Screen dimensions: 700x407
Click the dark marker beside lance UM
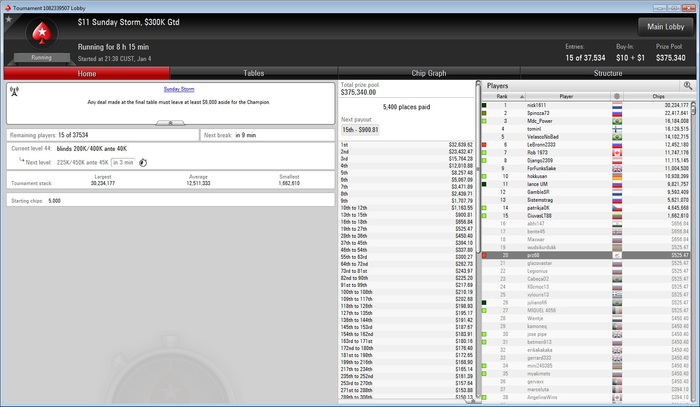click(x=484, y=184)
